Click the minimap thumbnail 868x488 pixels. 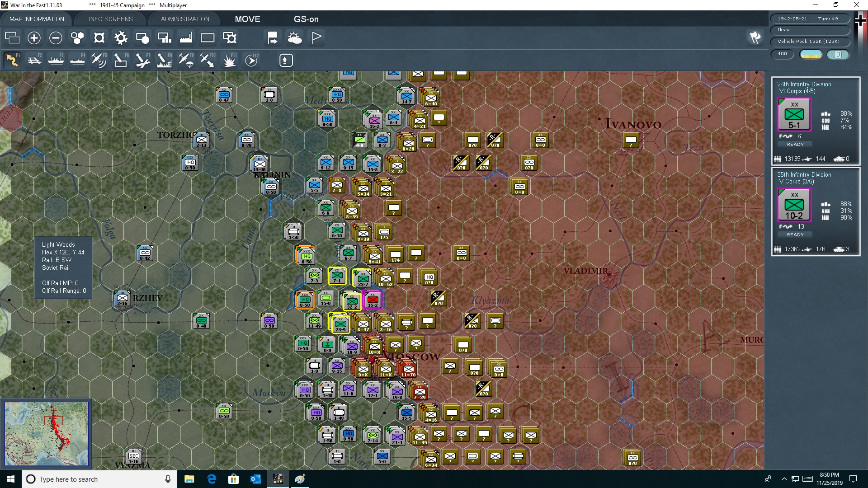pos(46,434)
